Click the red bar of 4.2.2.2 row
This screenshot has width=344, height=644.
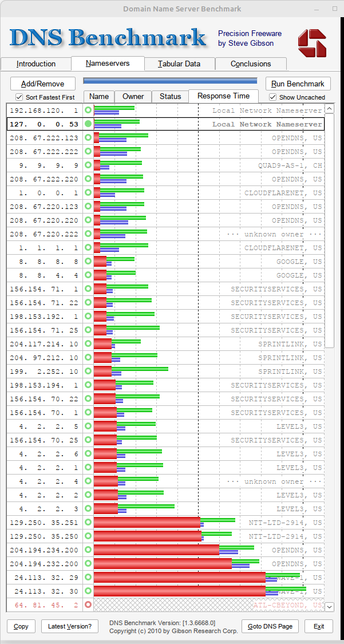click(106, 495)
